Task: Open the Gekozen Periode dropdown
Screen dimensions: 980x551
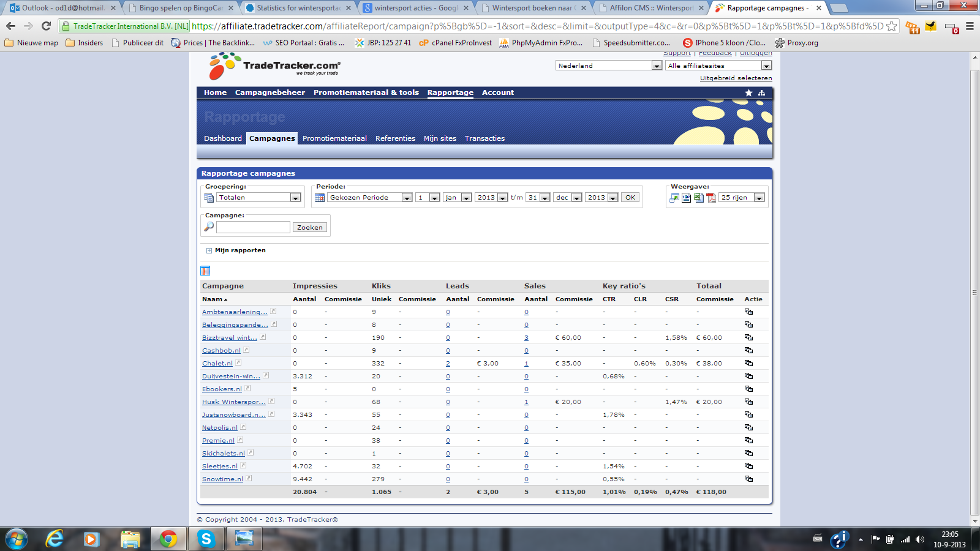Action: 369,198
